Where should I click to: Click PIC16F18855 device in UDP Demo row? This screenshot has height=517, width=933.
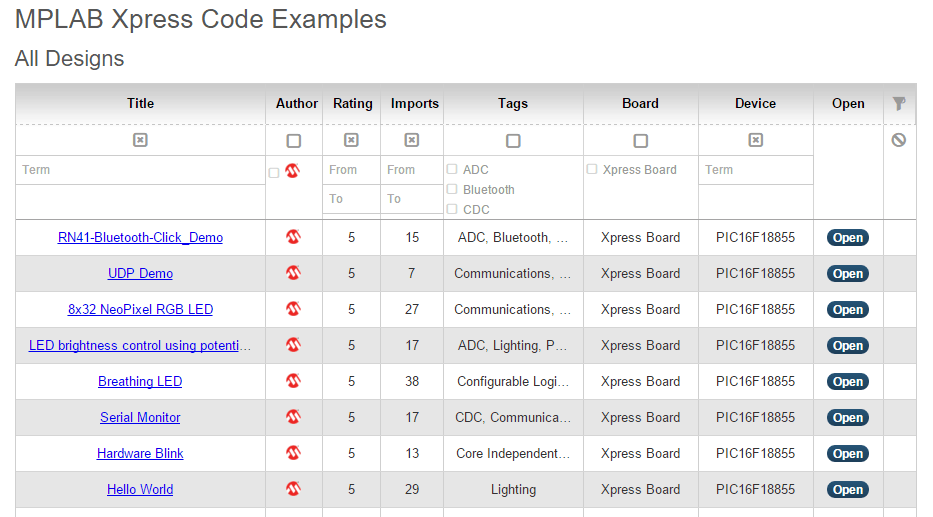point(755,273)
